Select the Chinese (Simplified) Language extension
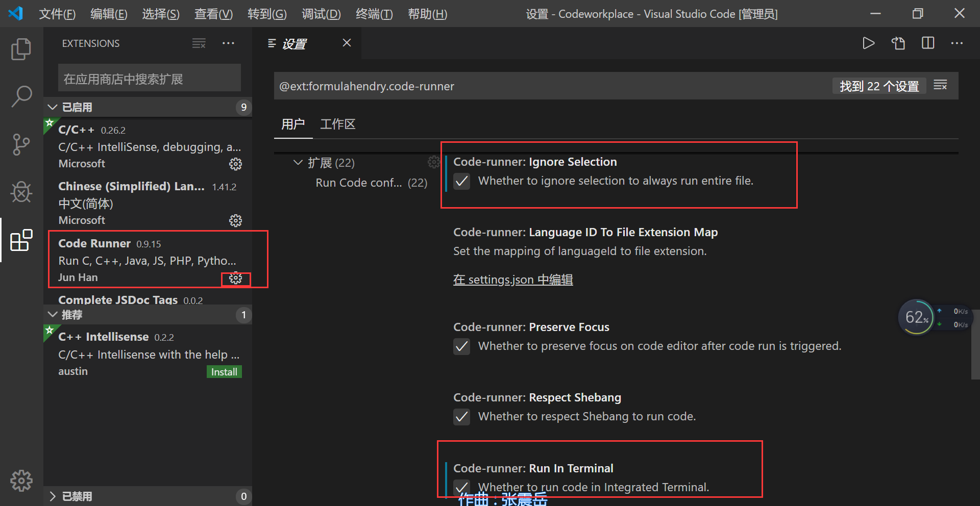 click(148, 203)
